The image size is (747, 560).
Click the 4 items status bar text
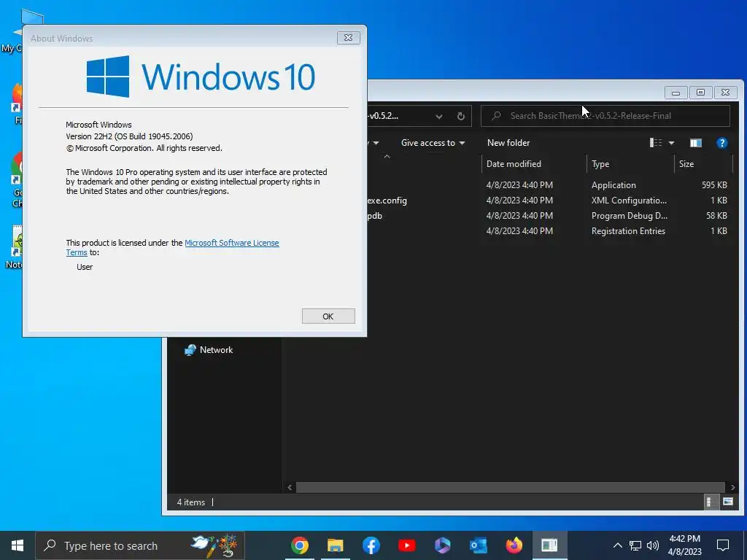[191, 502]
